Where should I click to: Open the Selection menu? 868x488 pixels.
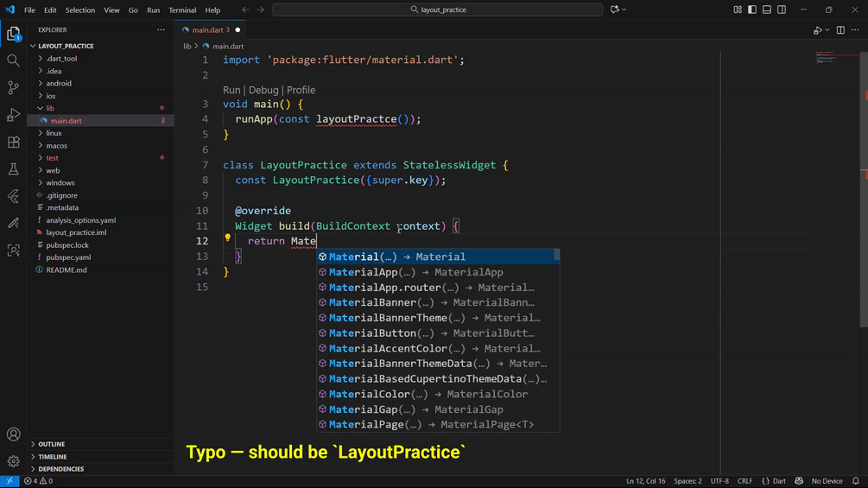(80, 10)
